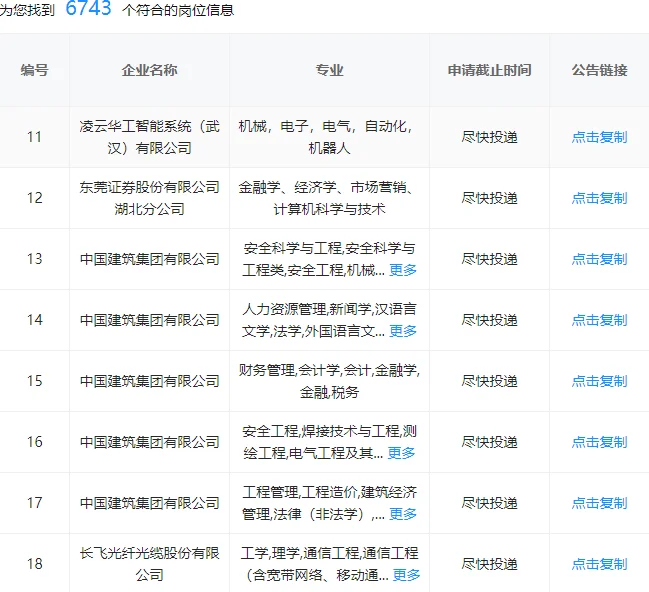Image resolution: width=649 pixels, height=592 pixels.
Task: Select the 申请截止时间 column header
Action: click(x=490, y=70)
